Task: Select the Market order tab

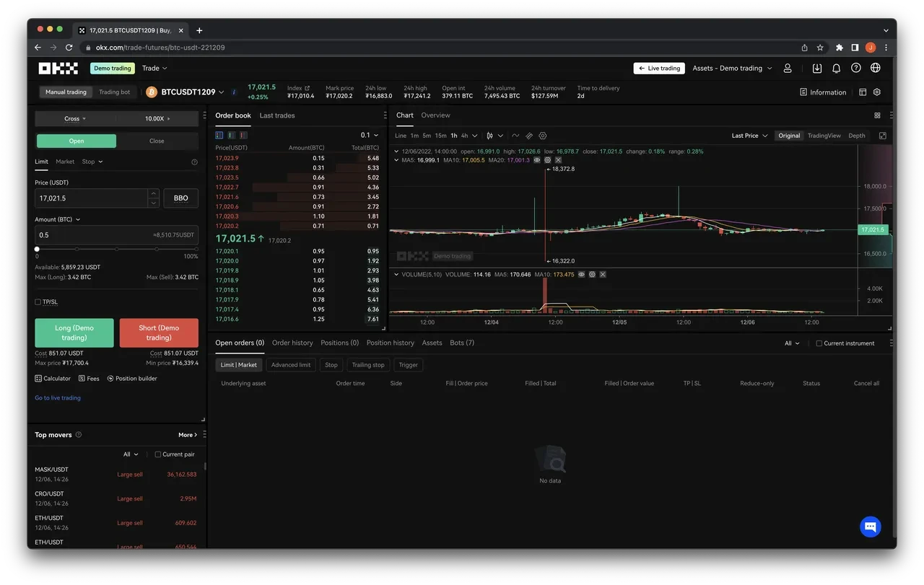Action: (65, 162)
